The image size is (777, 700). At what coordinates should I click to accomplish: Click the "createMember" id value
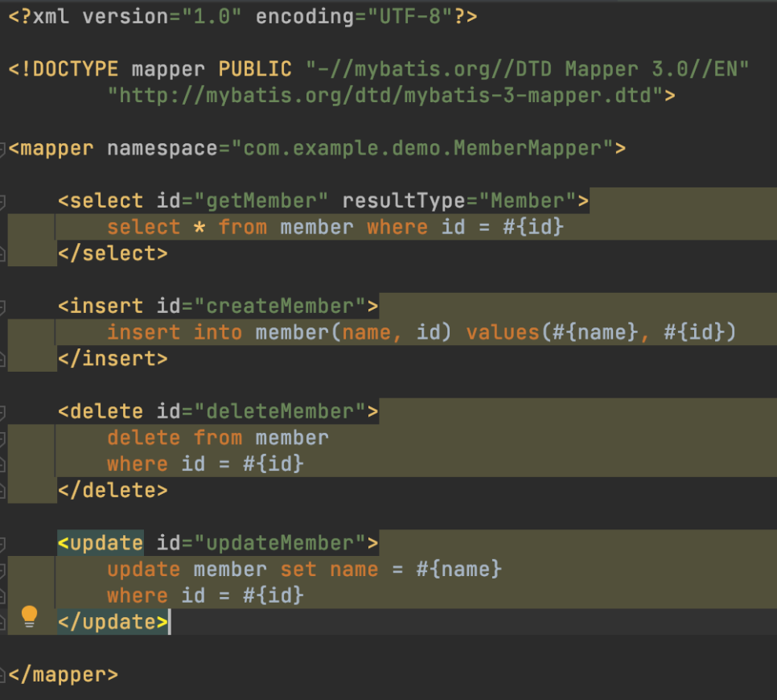click(x=280, y=307)
